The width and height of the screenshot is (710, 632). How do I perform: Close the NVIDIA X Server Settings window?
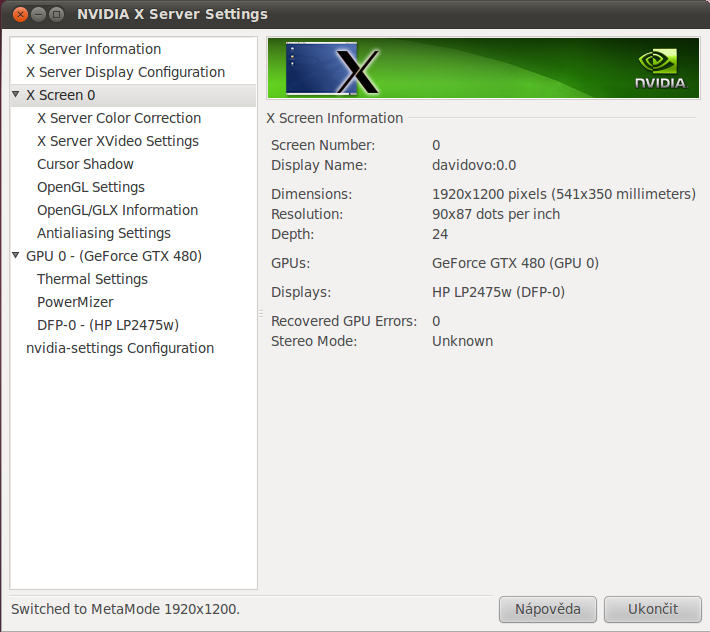pos(20,14)
